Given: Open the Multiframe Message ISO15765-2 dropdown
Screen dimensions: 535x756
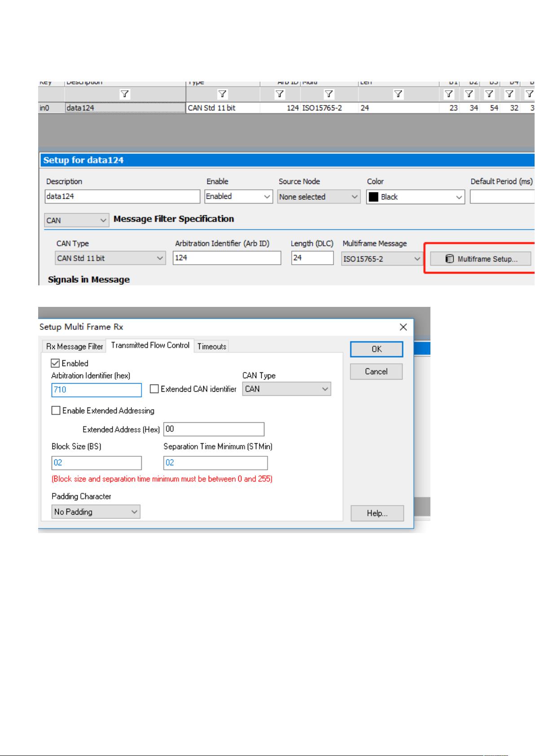Looking at the screenshot, I should pyautogui.click(x=382, y=259).
